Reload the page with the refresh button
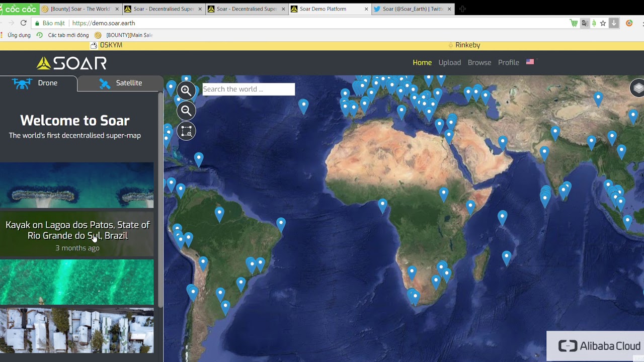 [23, 23]
